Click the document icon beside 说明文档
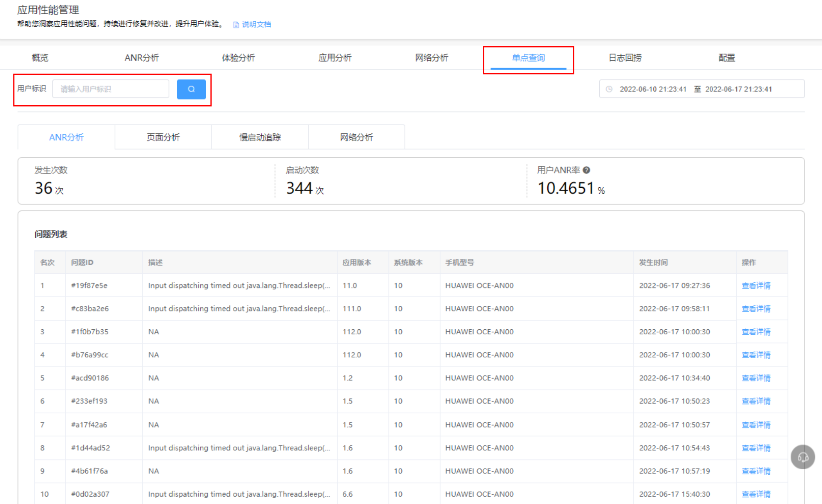The height and width of the screenshot is (504, 822). [x=236, y=25]
